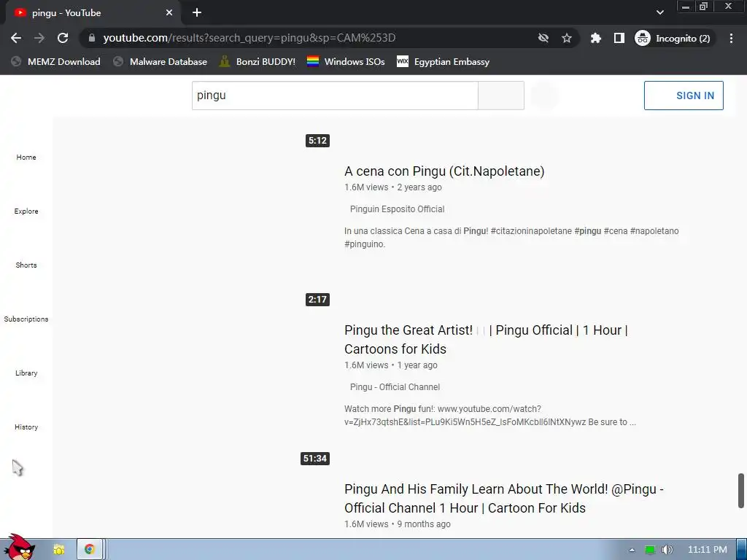This screenshot has width=747, height=560.
Task: Open the Extensions puzzle icon
Action: pos(595,38)
